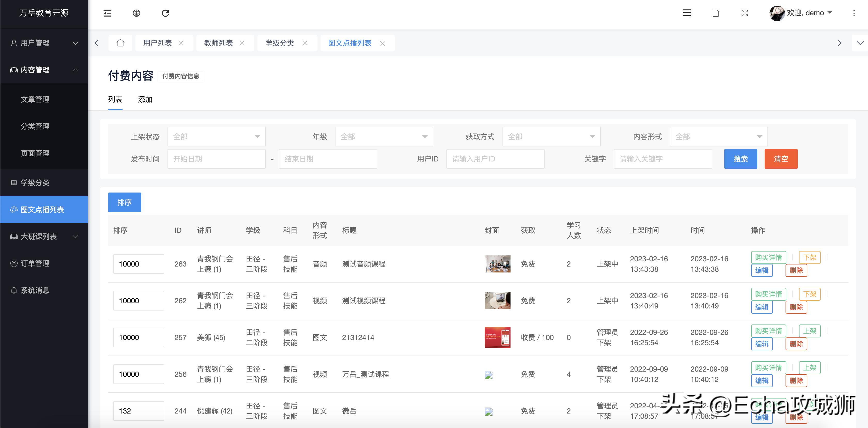Screen dimensions: 868x428
Task: Refresh the page with the reload icon
Action: click(x=165, y=13)
